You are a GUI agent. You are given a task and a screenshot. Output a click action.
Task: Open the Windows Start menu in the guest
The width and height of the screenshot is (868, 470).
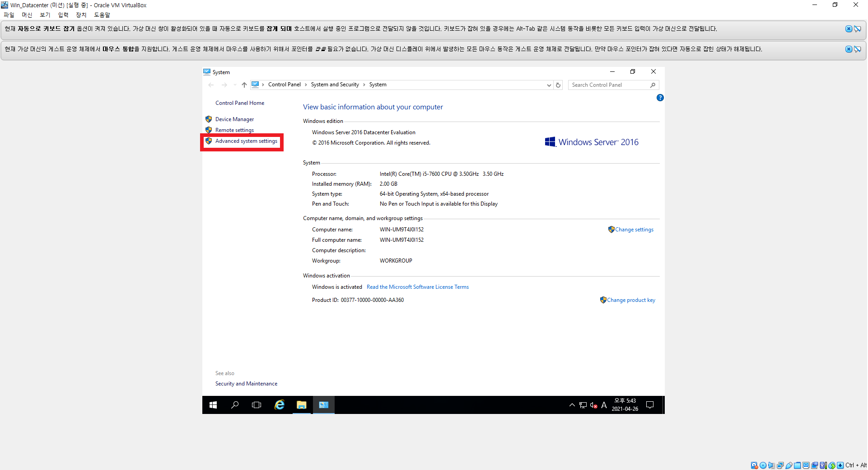tap(213, 405)
